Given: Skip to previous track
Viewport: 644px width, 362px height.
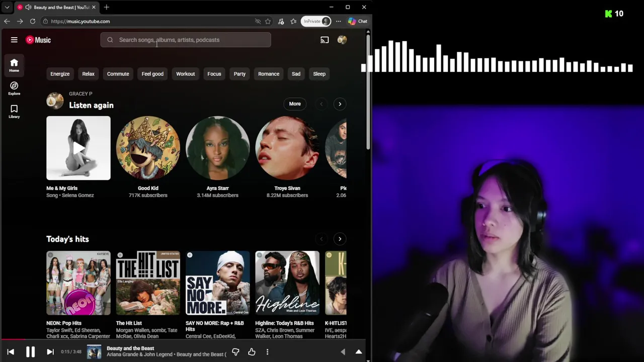Looking at the screenshot, I should coord(11,352).
